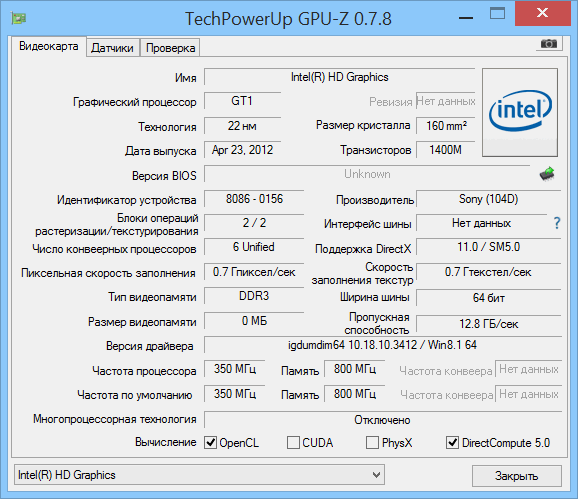The width and height of the screenshot is (578, 499).
Task: Click the 1400M transistors field
Action: click(x=446, y=150)
